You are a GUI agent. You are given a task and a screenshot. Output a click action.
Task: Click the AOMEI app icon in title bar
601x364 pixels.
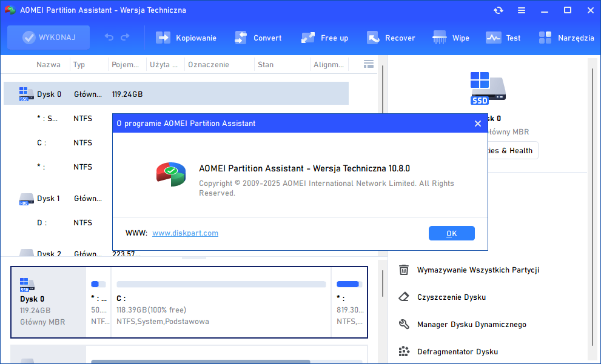10,10
